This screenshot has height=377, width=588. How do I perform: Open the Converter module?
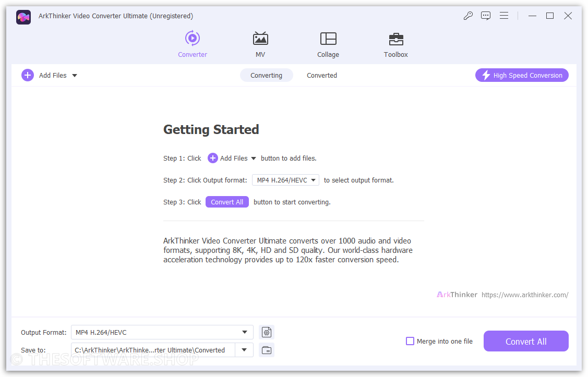tap(193, 44)
